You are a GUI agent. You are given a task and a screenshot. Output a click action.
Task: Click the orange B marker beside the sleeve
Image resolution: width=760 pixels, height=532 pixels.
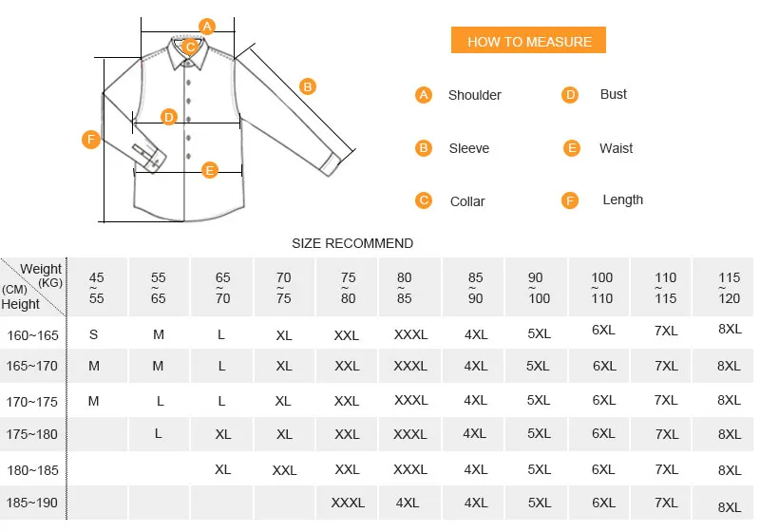click(x=307, y=86)
